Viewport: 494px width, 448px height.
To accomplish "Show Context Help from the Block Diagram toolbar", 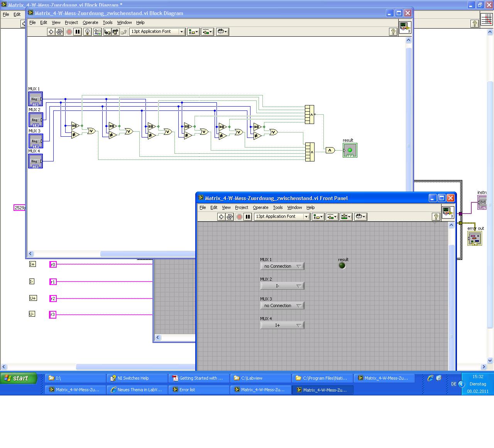I will point(393,32).
